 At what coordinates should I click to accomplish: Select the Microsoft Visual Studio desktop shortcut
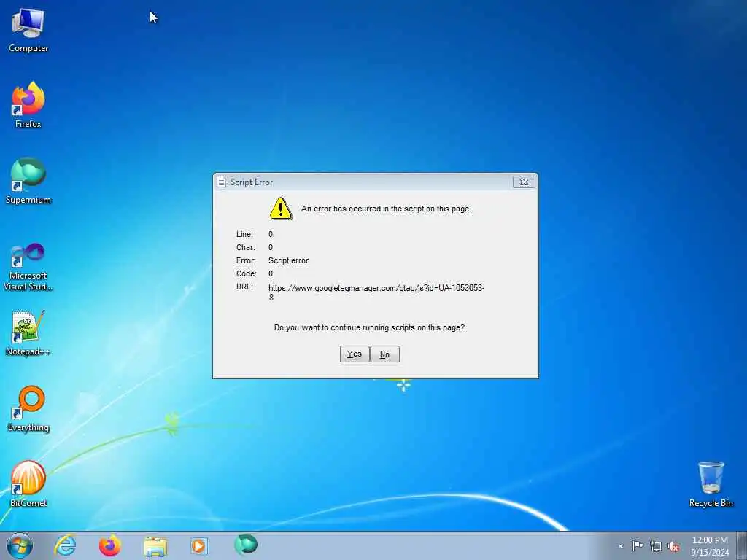pyautogui.click(x=28, y=267)
